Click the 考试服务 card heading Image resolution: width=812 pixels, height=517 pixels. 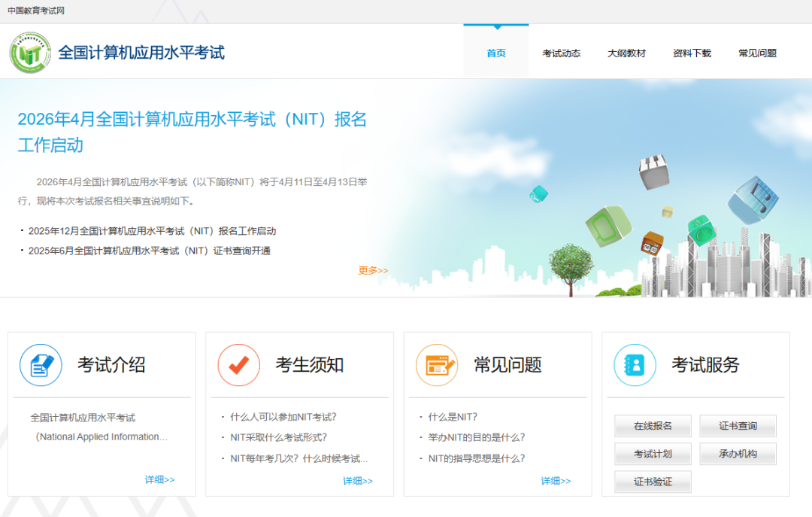pos(705,365)
